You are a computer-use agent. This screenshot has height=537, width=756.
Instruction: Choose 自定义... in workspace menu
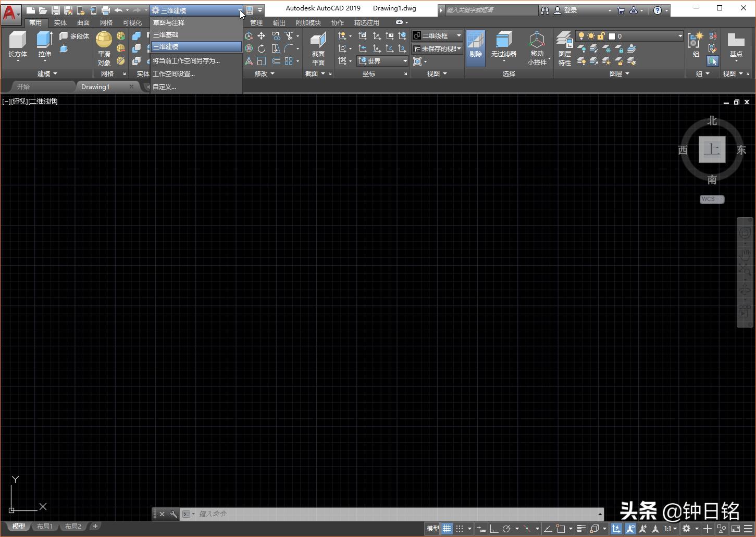tap(196, 86)
